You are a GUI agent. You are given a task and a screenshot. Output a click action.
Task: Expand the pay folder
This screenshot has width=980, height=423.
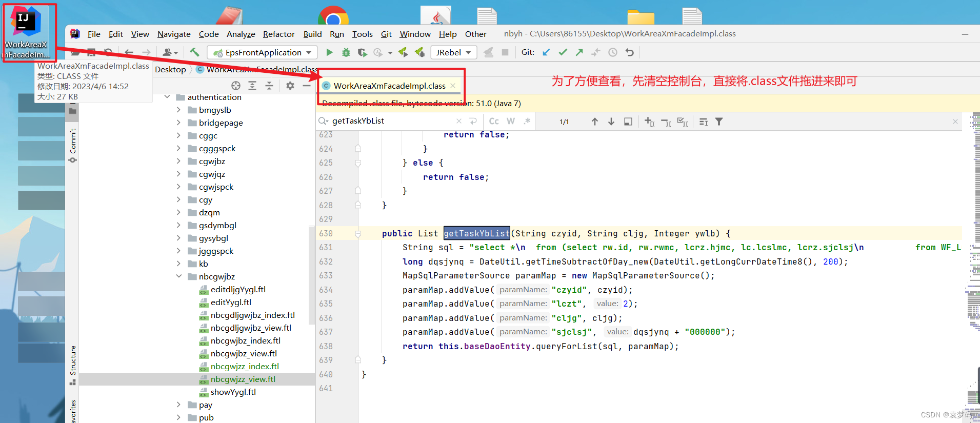click(178, 405)
